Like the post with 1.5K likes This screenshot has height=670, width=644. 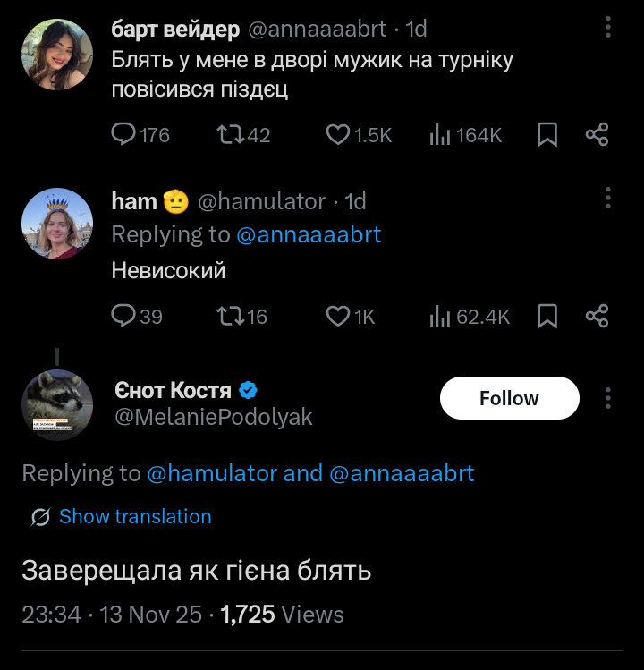338,135
